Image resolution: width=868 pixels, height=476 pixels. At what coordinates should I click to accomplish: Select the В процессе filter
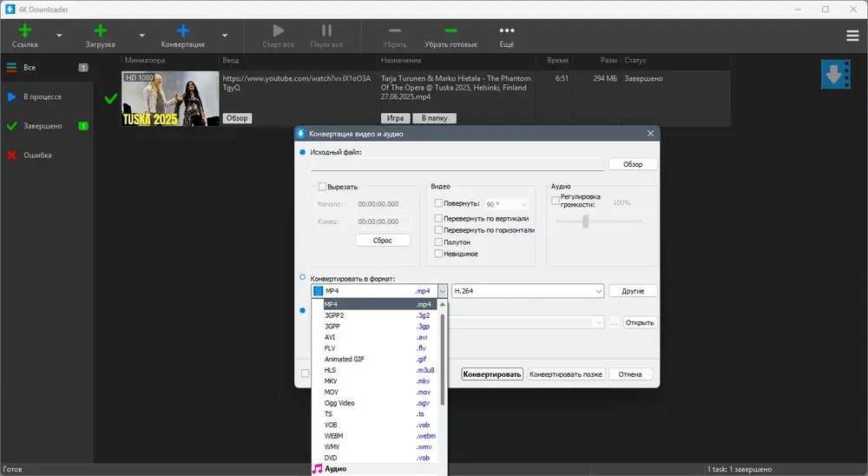tap(47, 97)
